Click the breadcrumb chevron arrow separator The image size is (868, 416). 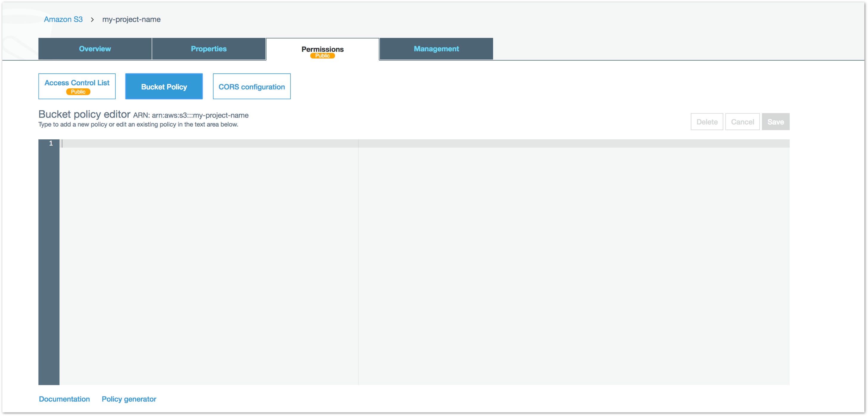point(92,20)
